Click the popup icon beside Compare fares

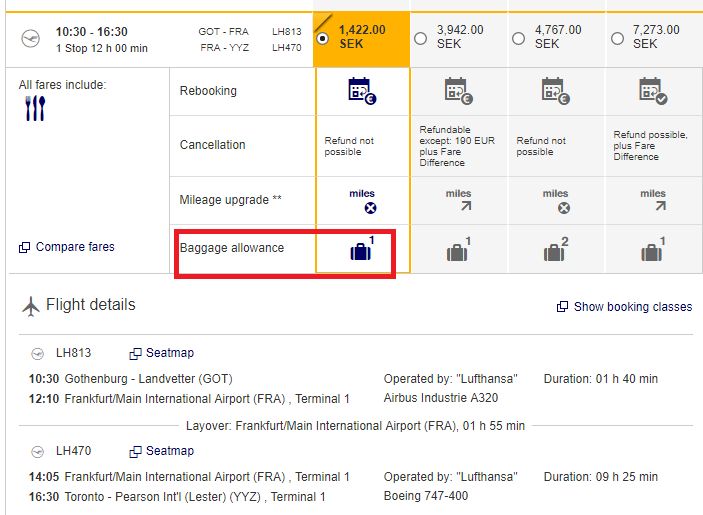[x=24, y=247]
